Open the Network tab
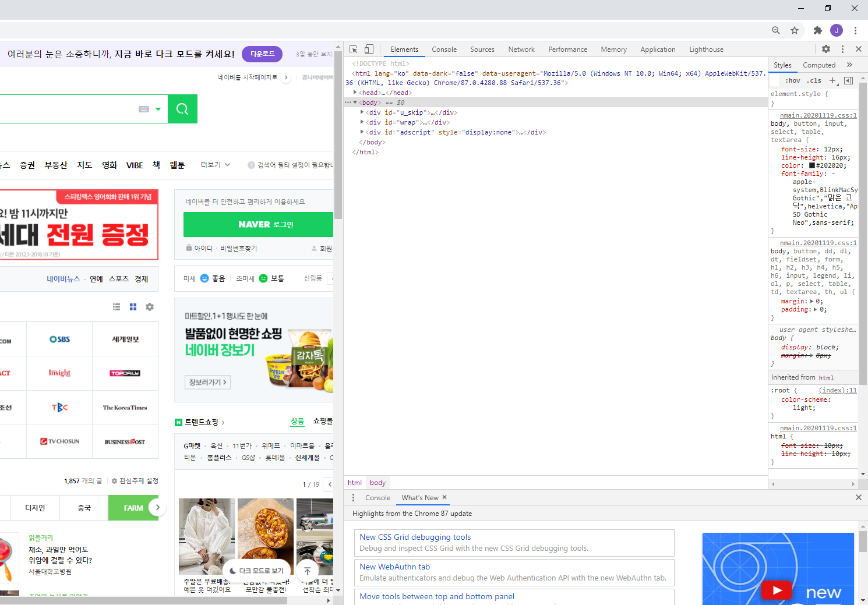Screen dimensions: 868x605 pos(521,49)
